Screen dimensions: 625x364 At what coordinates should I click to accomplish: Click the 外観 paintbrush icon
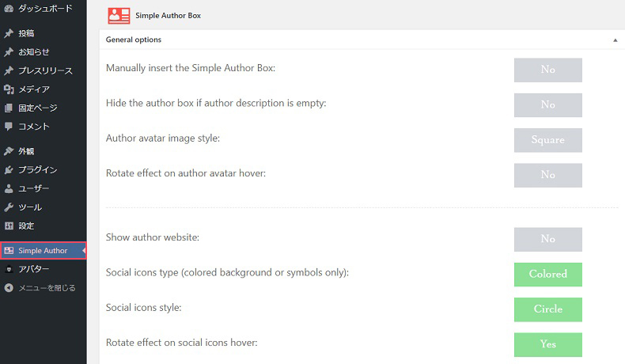(x=9, y=151)
